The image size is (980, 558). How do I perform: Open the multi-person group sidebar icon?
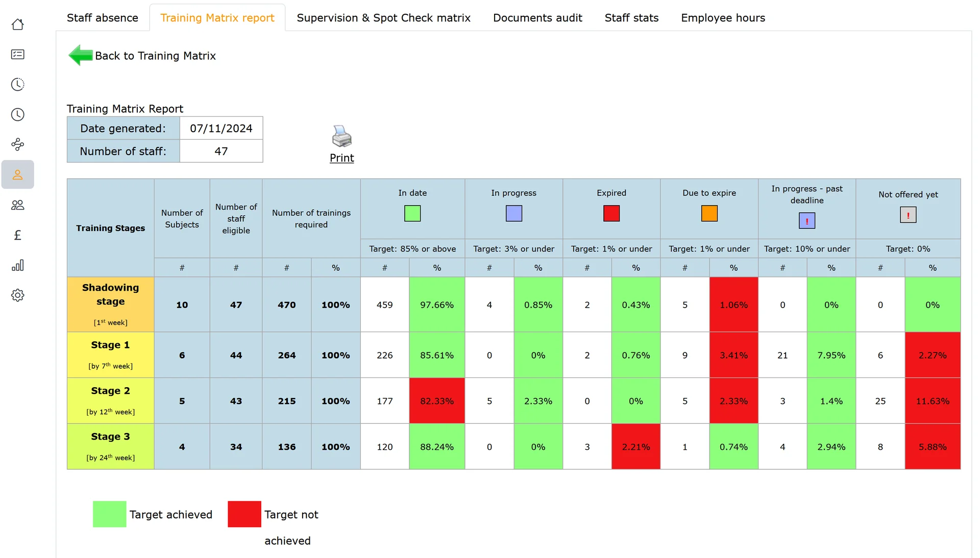pyautogui.click(x=17, y=205)
